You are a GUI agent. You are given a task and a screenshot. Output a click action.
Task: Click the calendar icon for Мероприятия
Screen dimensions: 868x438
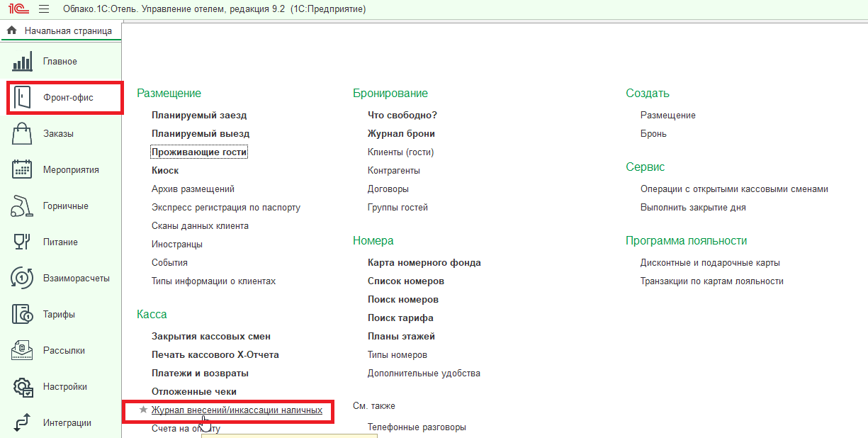[23, 170]
